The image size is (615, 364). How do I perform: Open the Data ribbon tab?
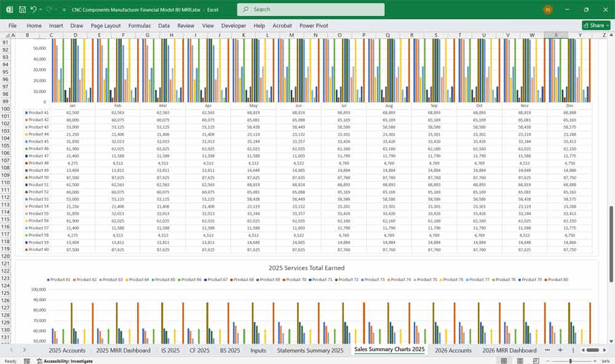tap(164, 25)
